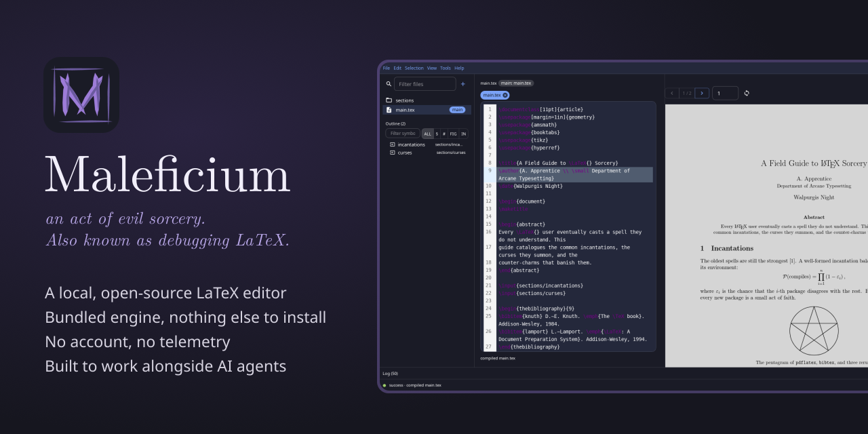
Task: Collapse the Outline (2) section header
Action: click(395, 123)
